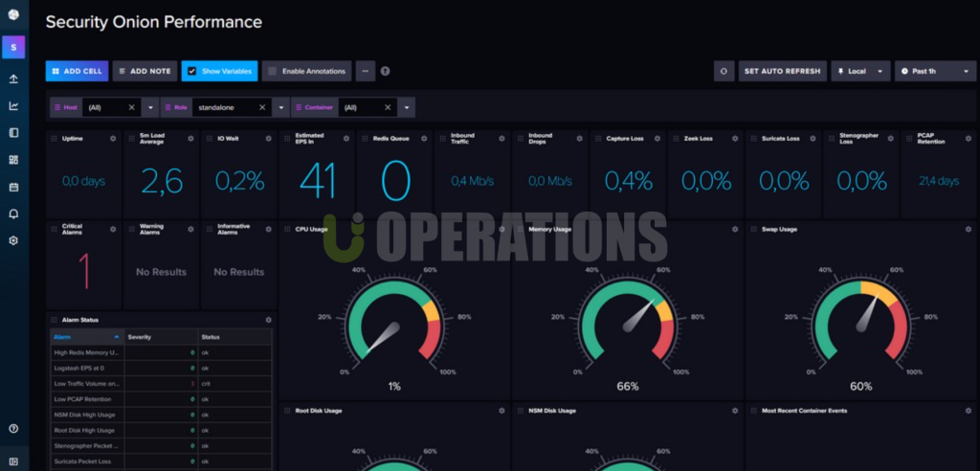Screen dimensions: 980x471
Task: Open the NSM Disk Usage cell gear
Action: point(735,411)
